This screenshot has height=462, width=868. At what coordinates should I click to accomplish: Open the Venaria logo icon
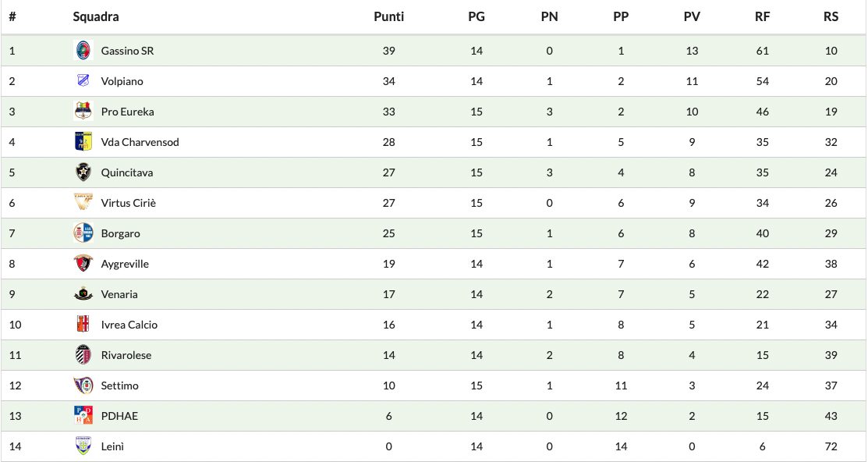pyautogui.click(x=83, y=294)
